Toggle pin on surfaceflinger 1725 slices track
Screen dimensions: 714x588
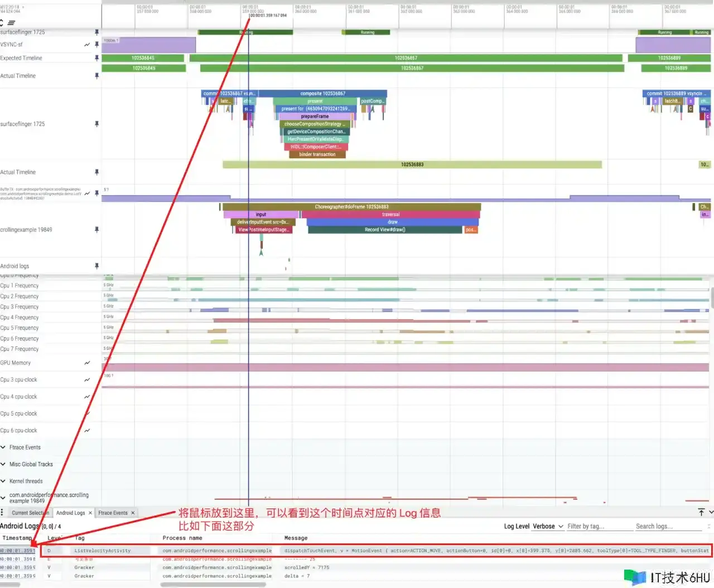tap(97, 124)
